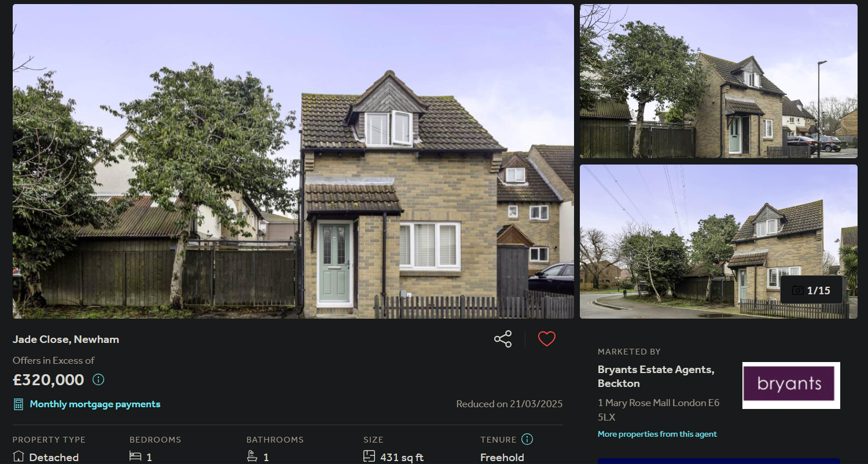Click the bed icon under Bedrooms
The height and width of the screenshot is (464, 868).
(135, 456)
